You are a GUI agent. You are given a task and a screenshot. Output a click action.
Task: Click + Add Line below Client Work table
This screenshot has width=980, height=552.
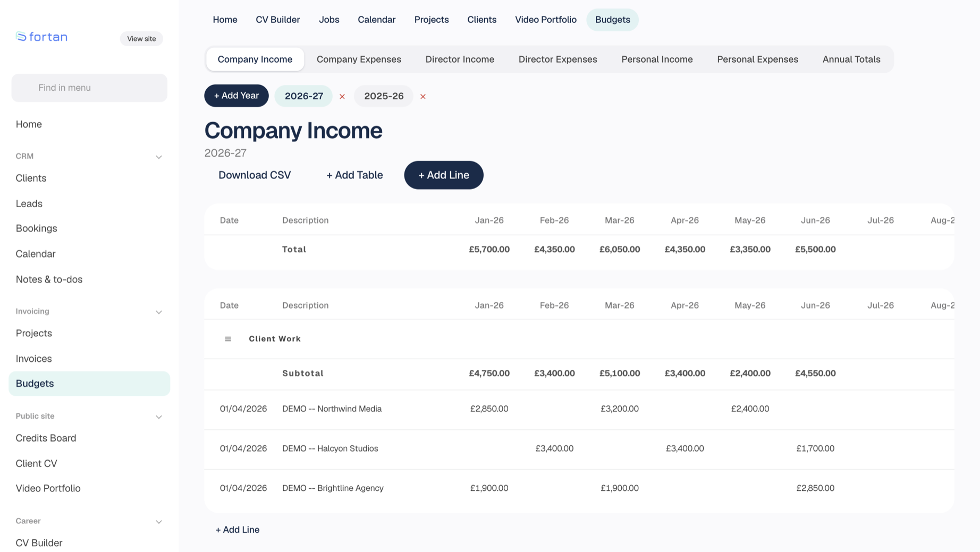click(x=238, y=530)
